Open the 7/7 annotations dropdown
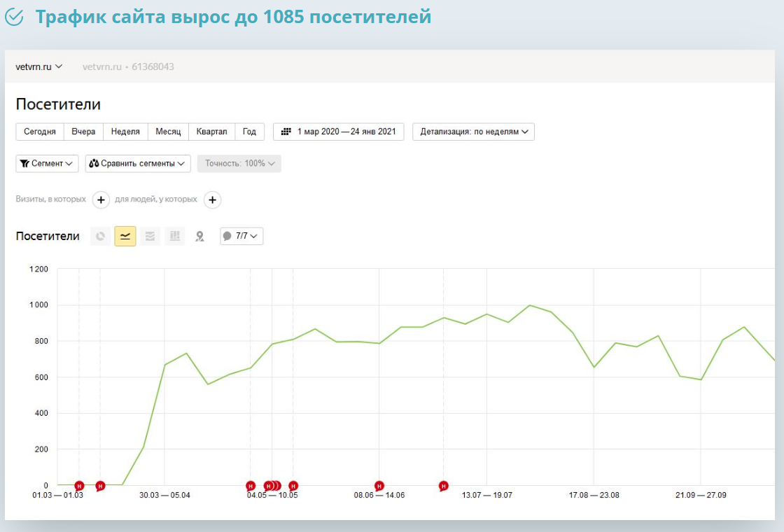The height and width of the screenshot is (532, 784). click(241, 236)
